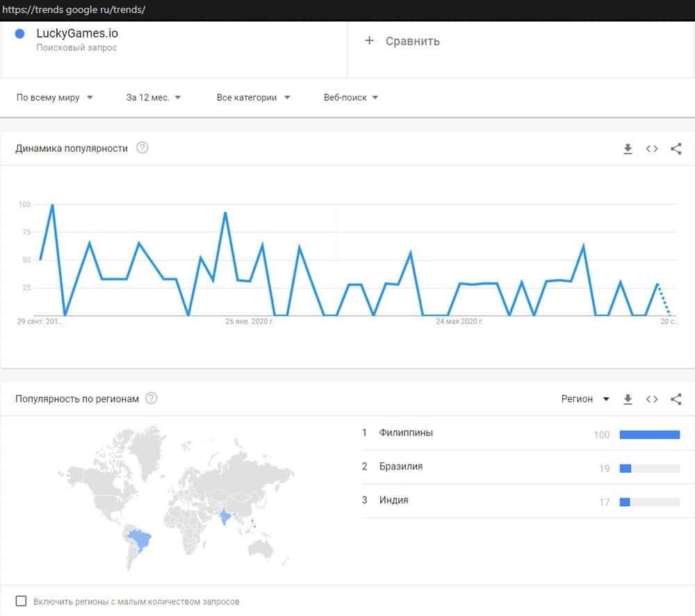Click Сравнить to add a comparison term
The height and width of the screenshot is (616, 695).
(402, 41)
